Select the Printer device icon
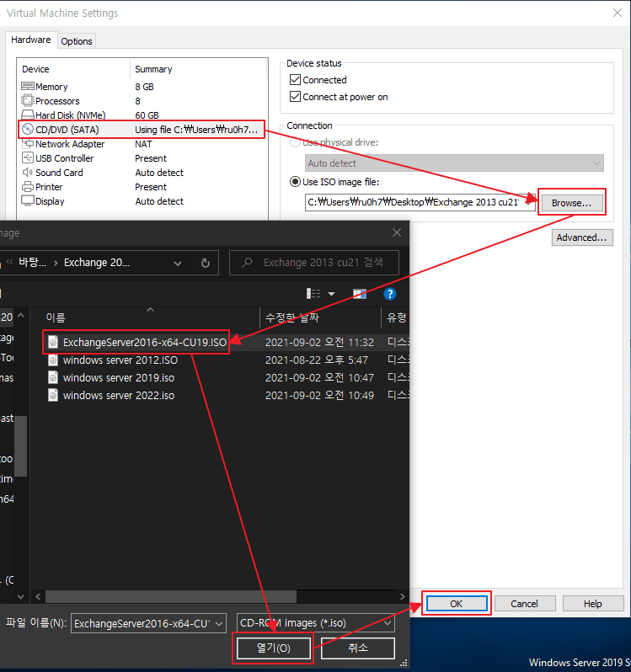 (x=28, y=186)
